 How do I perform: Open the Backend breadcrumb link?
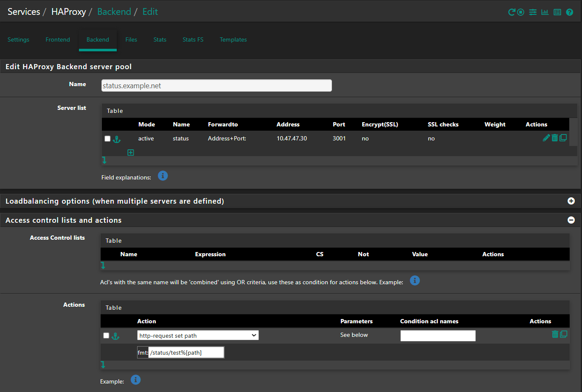[114, 12]
